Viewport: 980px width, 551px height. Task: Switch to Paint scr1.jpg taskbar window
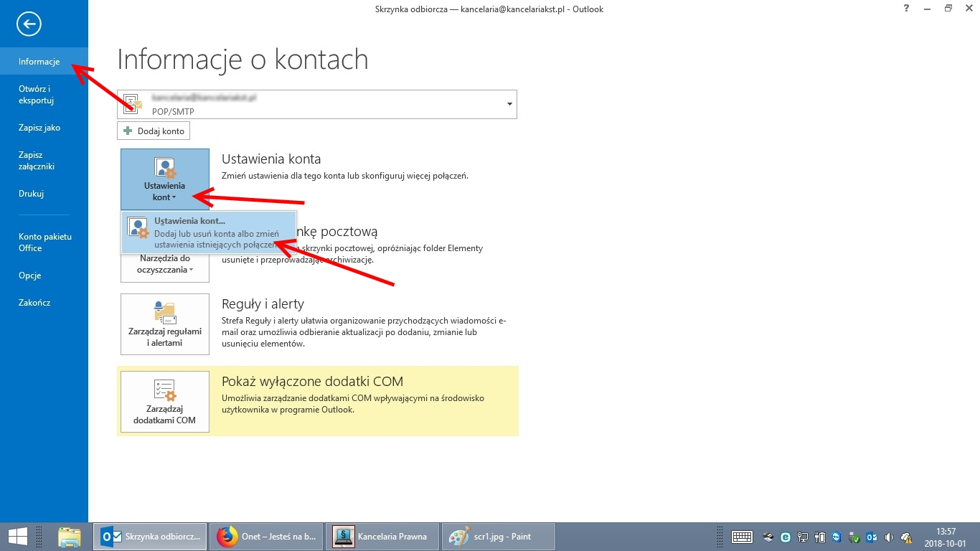click(x=498, y=536)
